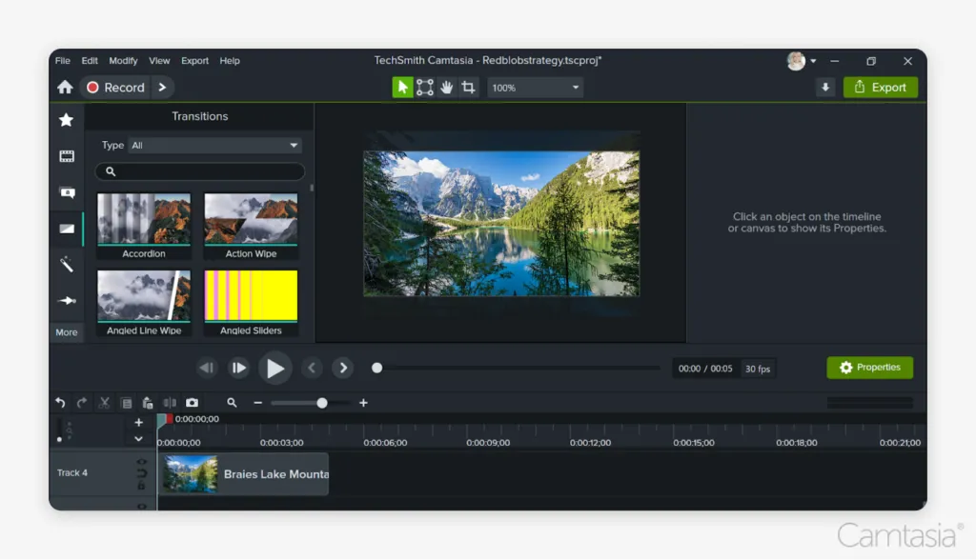Open the 30 fps frame rate selector

(758, 369)
